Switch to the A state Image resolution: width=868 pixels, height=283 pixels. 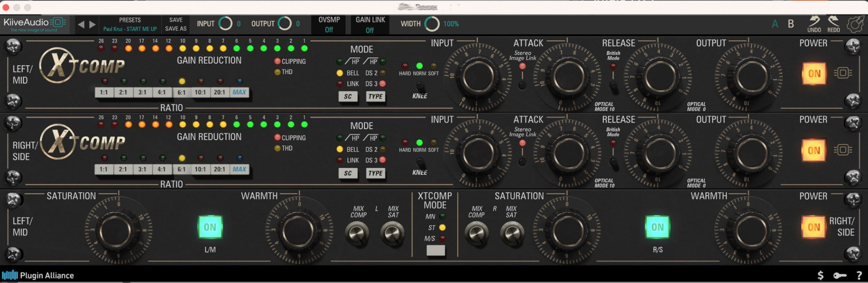point(775,24)
